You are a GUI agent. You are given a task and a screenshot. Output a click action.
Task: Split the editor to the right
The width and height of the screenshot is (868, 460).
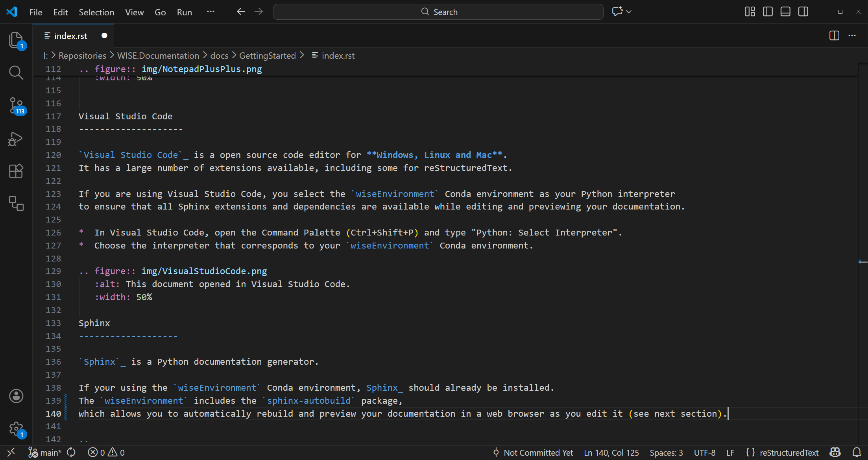coord(834,35)
